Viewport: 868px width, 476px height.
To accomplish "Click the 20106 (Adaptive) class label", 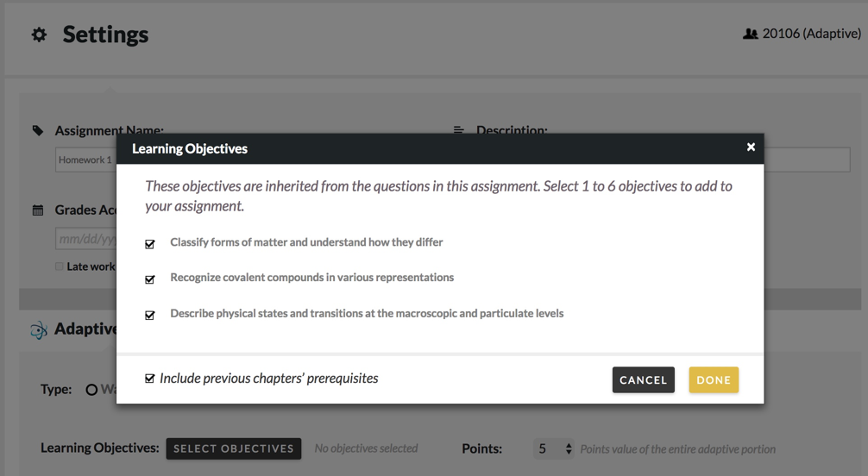I will 811,34.
